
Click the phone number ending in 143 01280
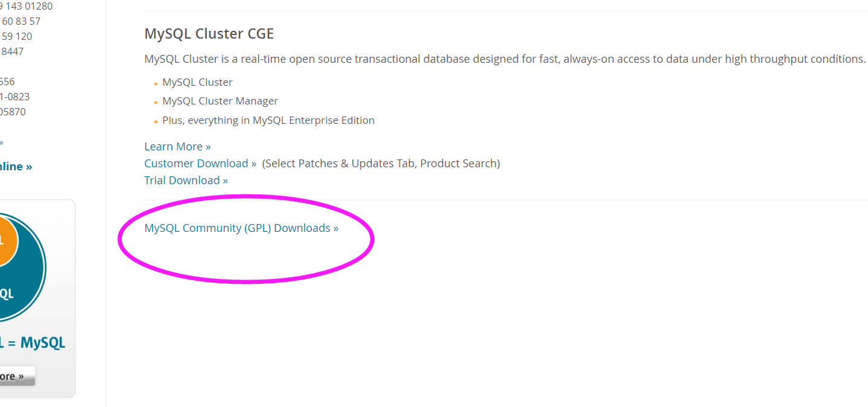[27, 7]
